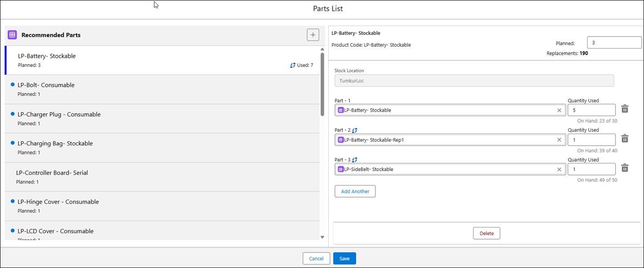Click Cancel button
The width and height of the screenshot is (644, 268).
(x=316, y=259)
